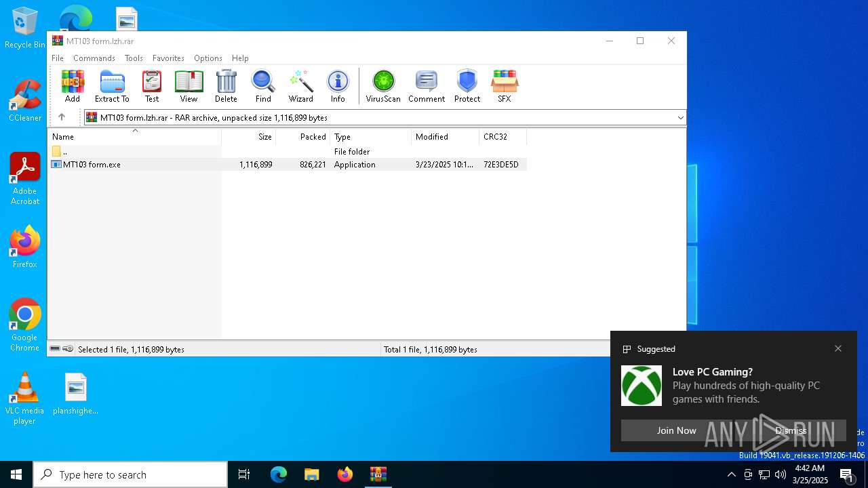The height and width of the screenshot is (488, 868).
Task: Click the Extract To toolbar icon
Action: pyautogui.click(x=112, y=86)
